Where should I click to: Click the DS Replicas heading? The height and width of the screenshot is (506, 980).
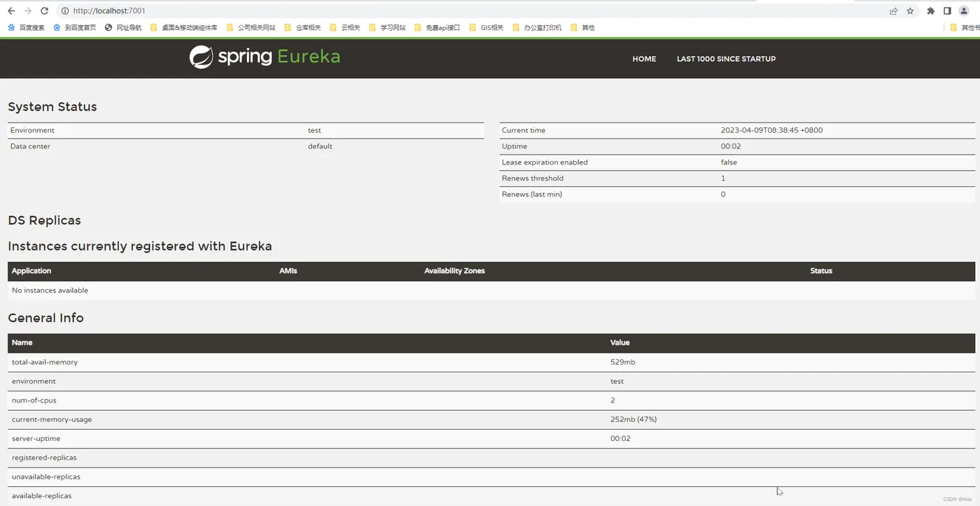click(x=44, y=220)
